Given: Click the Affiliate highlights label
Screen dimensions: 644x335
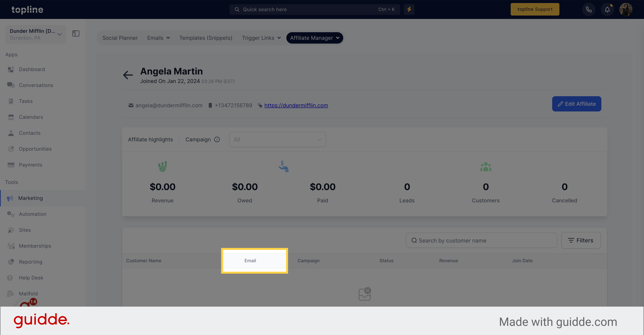Looking at the screenshot, I should (151, 139).
